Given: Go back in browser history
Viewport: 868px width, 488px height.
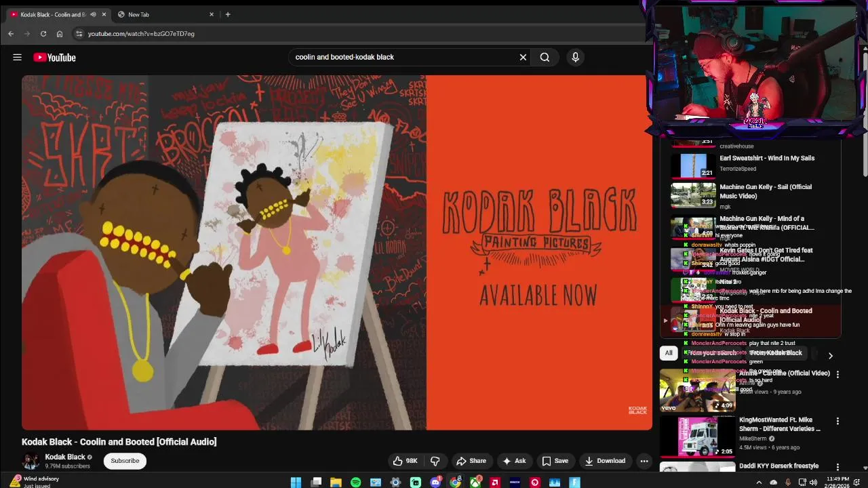Looking at the screenshot, I should 11,34.
